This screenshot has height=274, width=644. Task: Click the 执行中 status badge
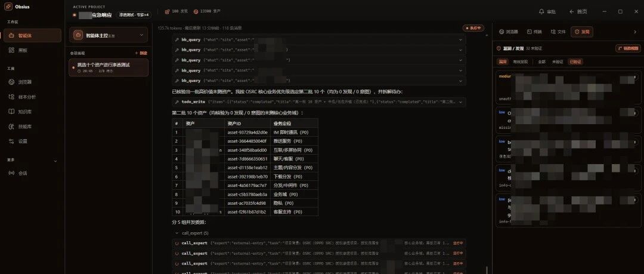473,28
